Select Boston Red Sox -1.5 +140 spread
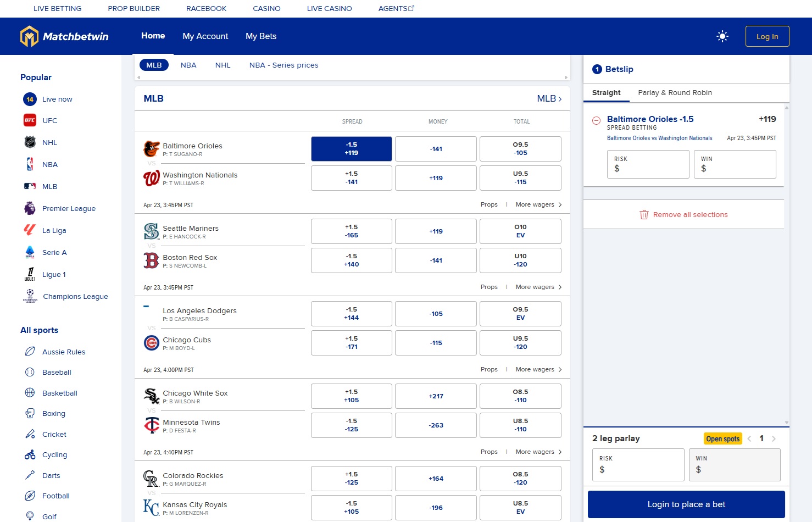This screenshot has height=522, width=812. 352,260
